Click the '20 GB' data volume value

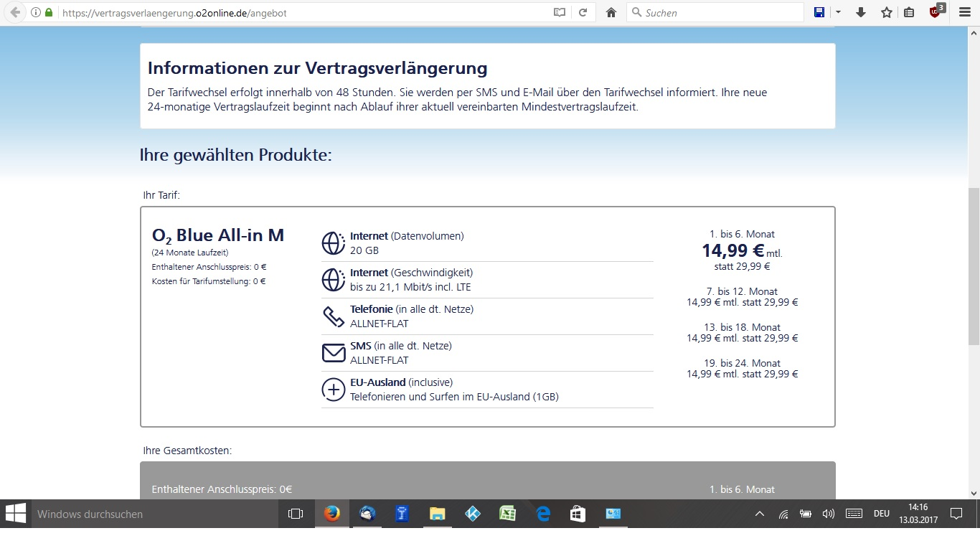point(364,250)
